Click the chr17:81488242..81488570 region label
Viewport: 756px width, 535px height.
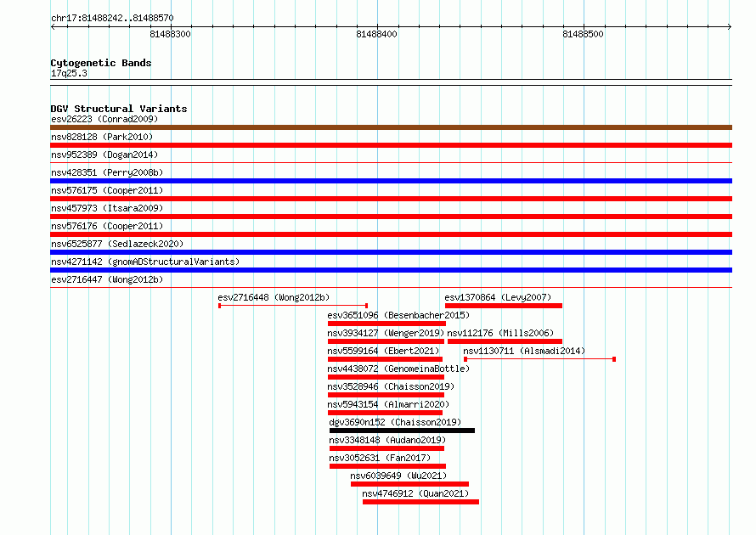[x=112, y=18]
